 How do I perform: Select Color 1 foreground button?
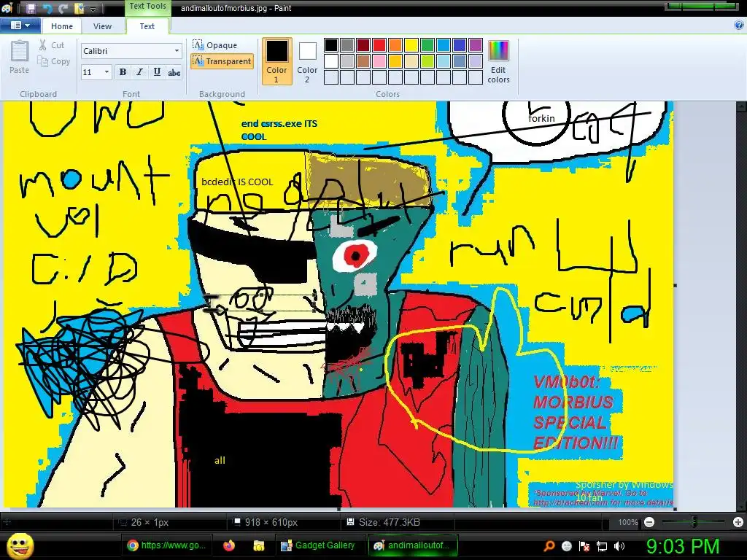click(276, 61)
